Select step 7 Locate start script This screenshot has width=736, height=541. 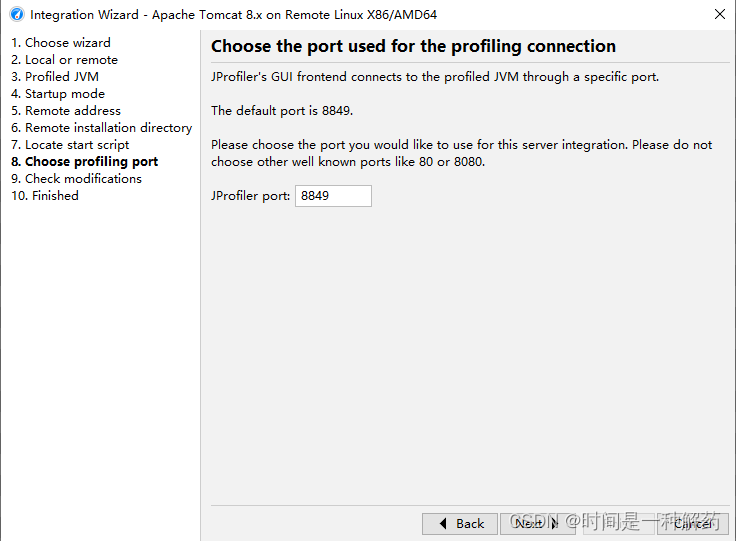pos(70,145)
